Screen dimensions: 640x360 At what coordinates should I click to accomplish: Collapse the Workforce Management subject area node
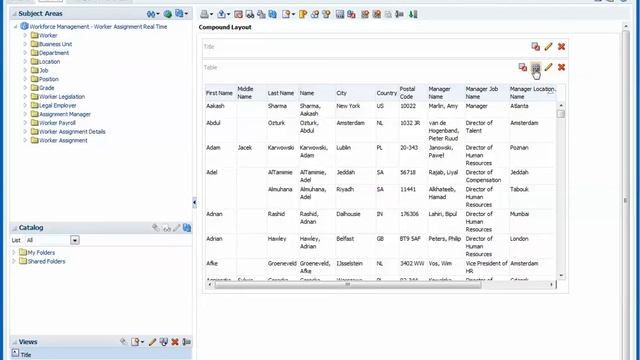(x=15, y=27)
